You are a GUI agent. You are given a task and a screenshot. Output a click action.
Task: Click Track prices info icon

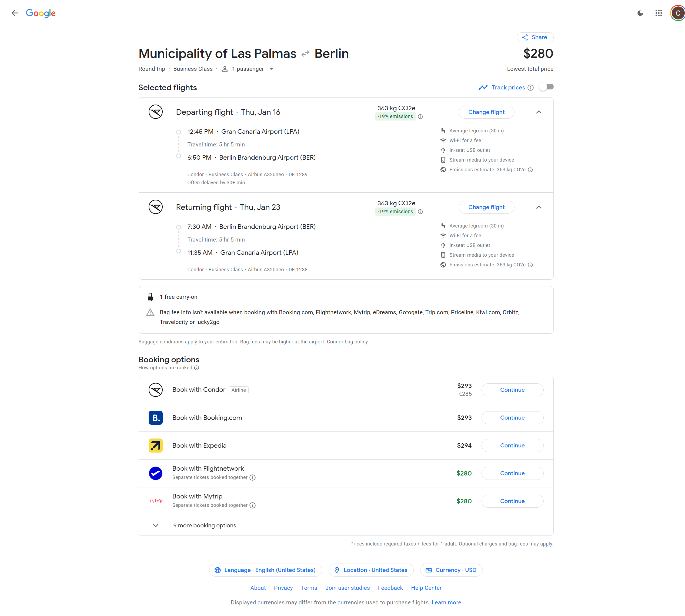click(x=530, y=88)
